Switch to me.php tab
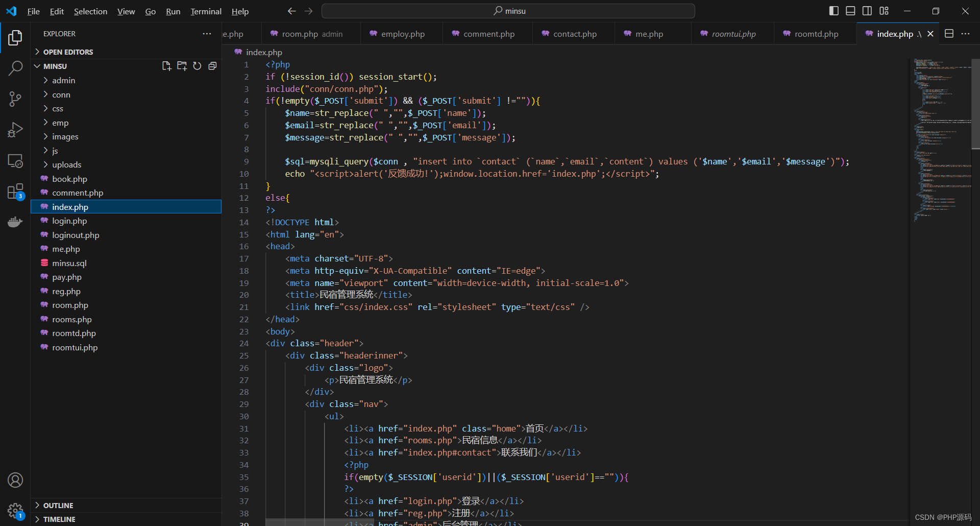The width and height of the screenshot is (980, 526). pos(653,34)
